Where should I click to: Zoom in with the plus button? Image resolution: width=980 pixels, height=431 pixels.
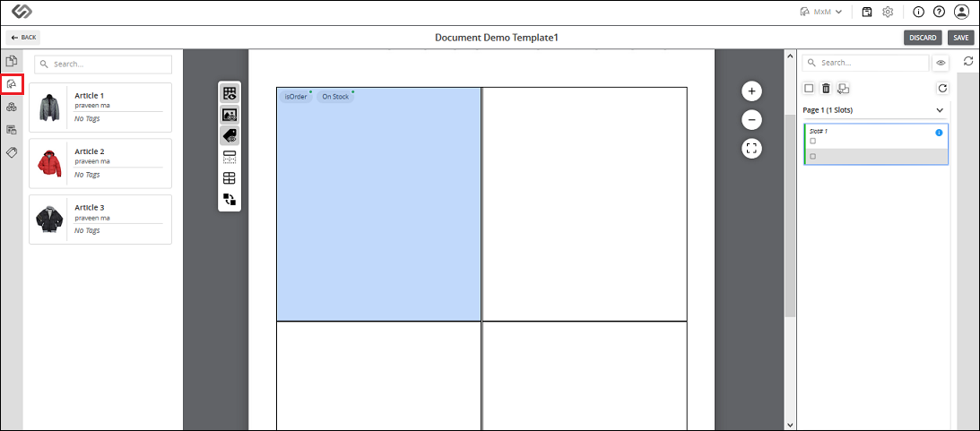751,91
